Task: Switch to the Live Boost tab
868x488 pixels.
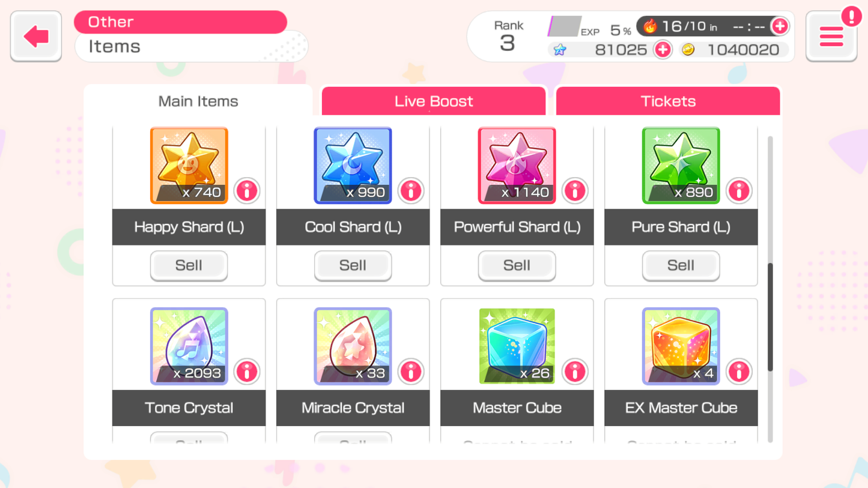Action: pos(434,101)
